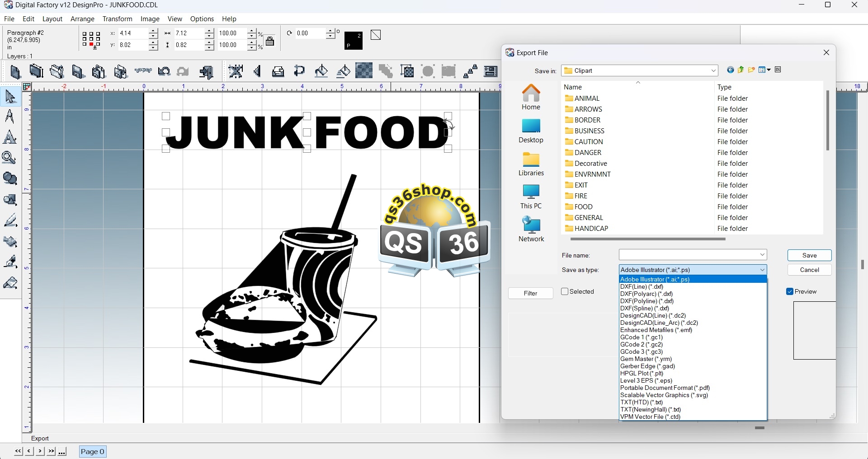The height and width of the screenshot is (459, 868).
Task: Click the Cancel button in Export dialog
Action: coord(809,270)
